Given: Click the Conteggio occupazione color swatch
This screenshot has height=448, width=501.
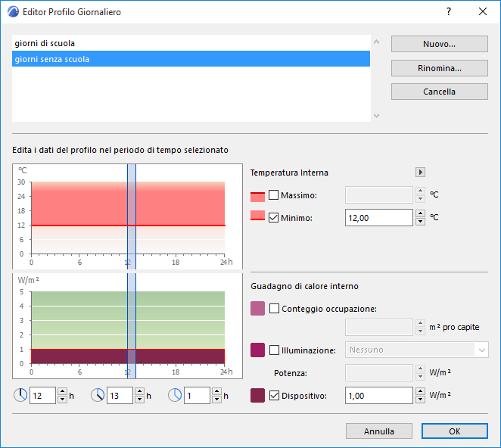Looking at the screenshot, I should tap(257, 308).
